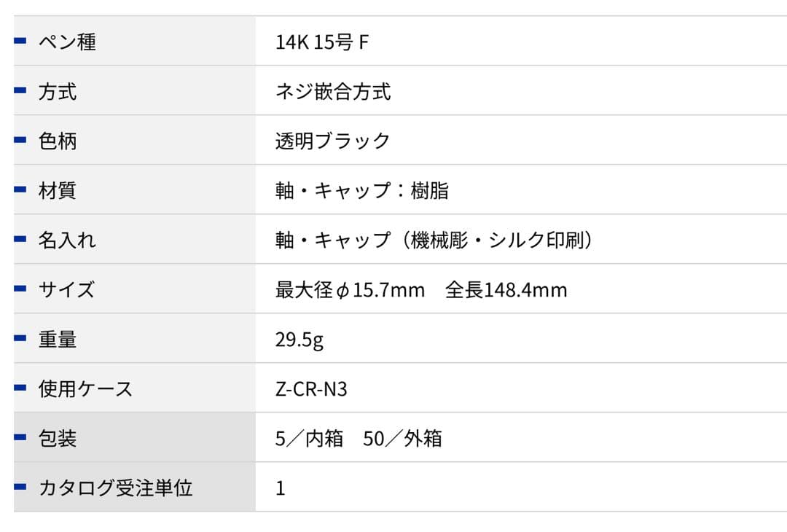This screenshot has height=532, width=787.
Task: Select the Z-CR-N3 case code
Action: (x=311, y=389)
